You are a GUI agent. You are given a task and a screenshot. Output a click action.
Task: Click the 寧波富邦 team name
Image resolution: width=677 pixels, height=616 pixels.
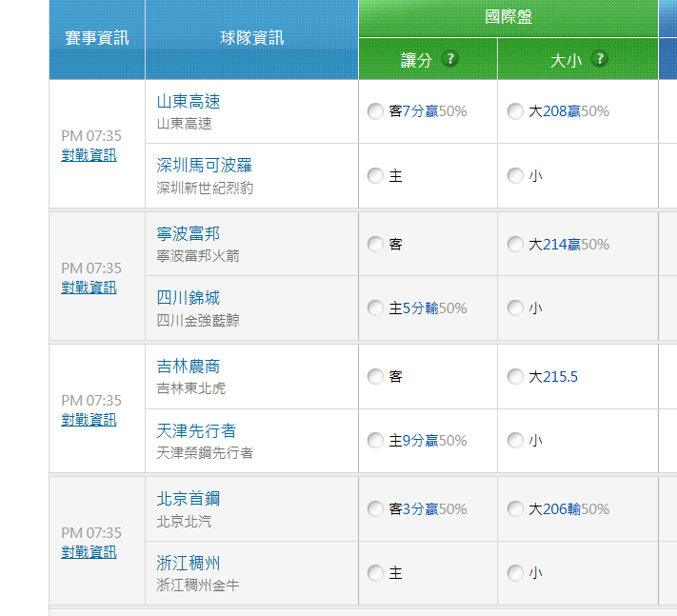[x=189, y=234]
